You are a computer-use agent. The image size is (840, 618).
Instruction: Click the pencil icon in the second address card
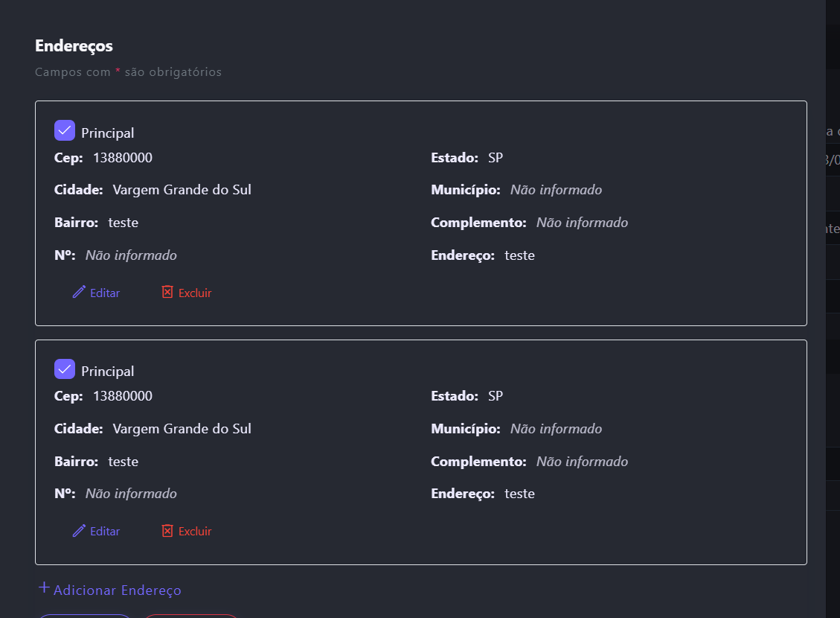(79, 531)
